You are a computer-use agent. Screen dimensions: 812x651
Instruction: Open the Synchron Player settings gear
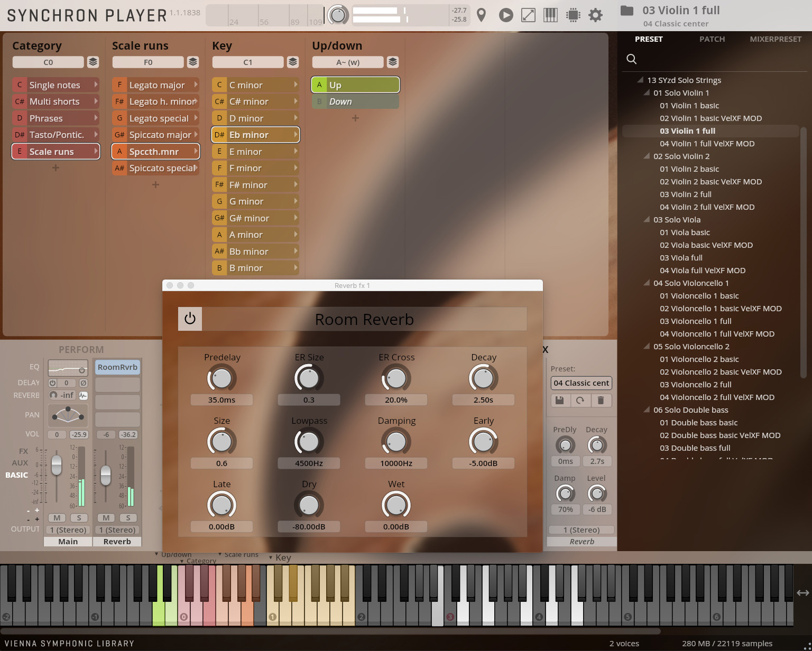coord(595,15)
